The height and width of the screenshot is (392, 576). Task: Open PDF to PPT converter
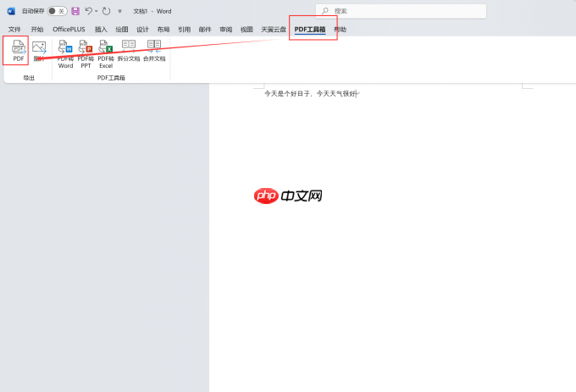pyautogui.click(x=86, y=54)
